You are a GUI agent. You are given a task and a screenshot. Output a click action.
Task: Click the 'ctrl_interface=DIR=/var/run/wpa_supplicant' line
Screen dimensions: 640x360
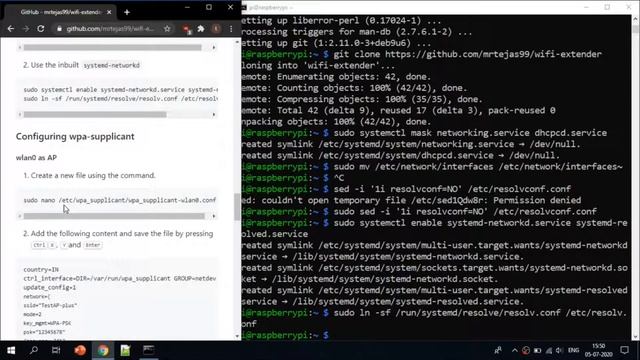(120, 278)
